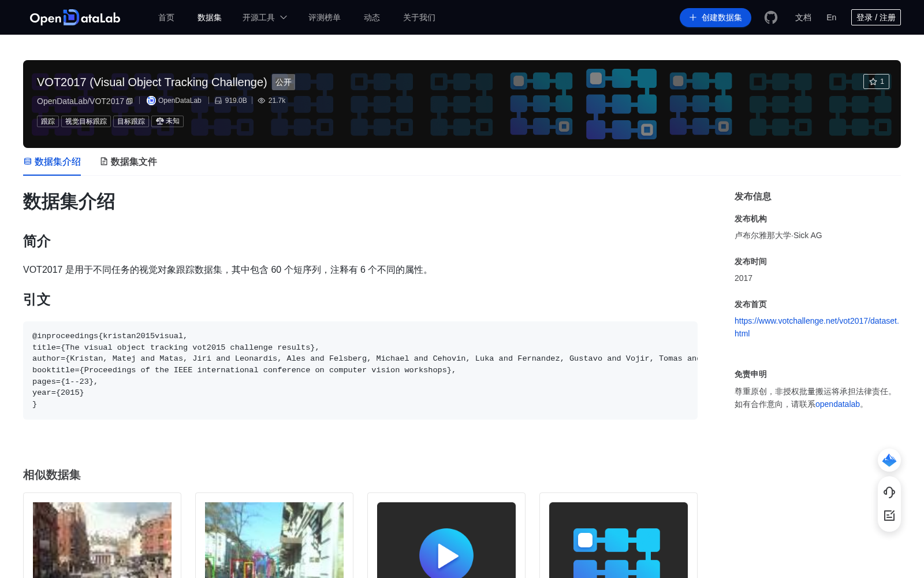Click the file icon on 数据集文件 tab
The image size is (924, 578).
(x=104, y=161)
